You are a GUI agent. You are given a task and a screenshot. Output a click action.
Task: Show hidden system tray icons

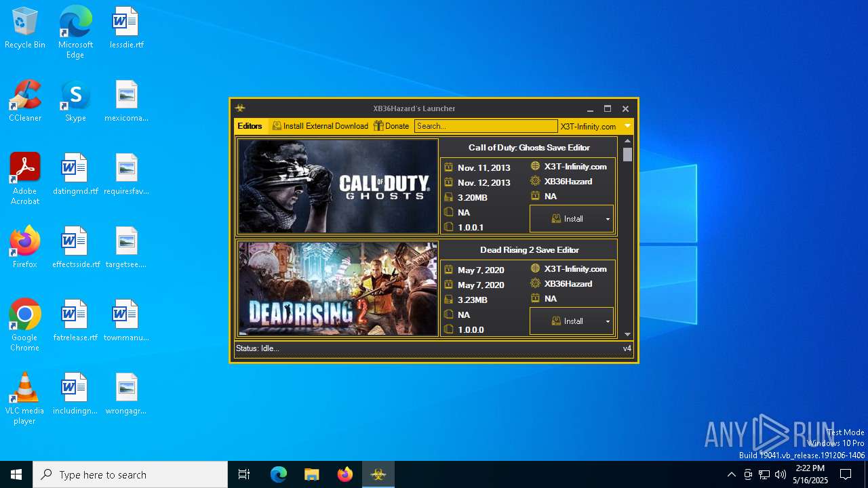(x=731, y=474)
